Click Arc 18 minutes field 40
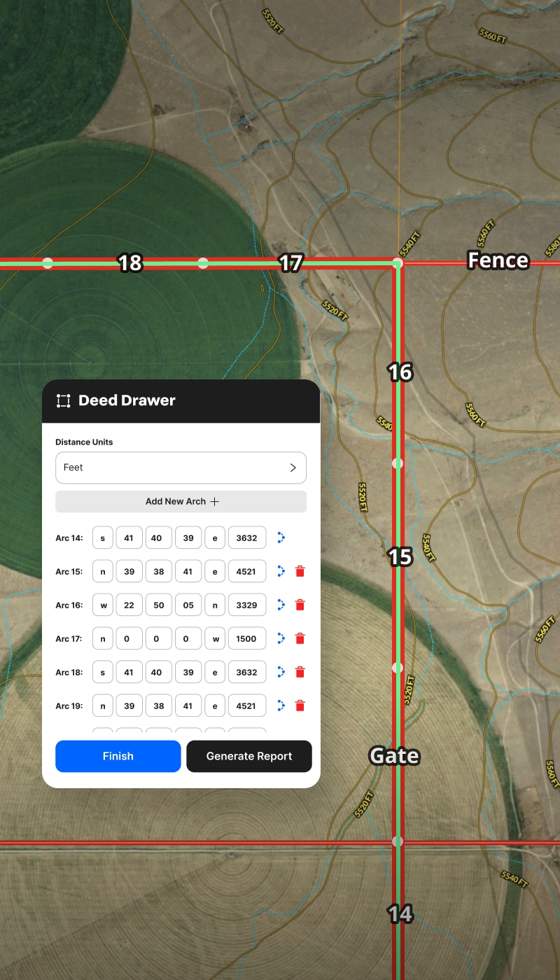This screenshot has width=560, height=980. point(159,672)
